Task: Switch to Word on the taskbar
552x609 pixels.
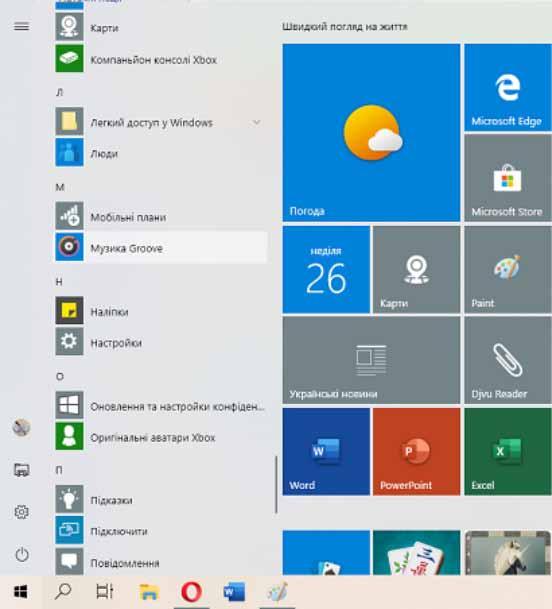Action: point(234,592)
